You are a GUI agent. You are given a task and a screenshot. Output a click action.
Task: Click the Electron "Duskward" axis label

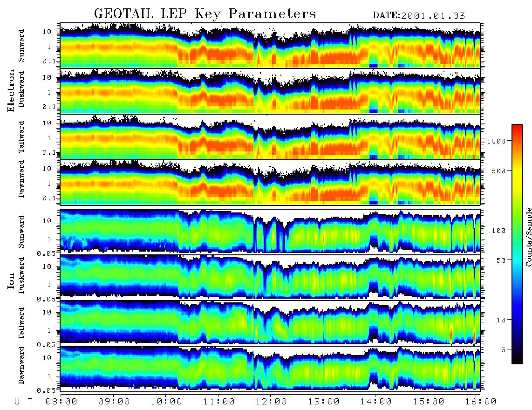[21, 89]
